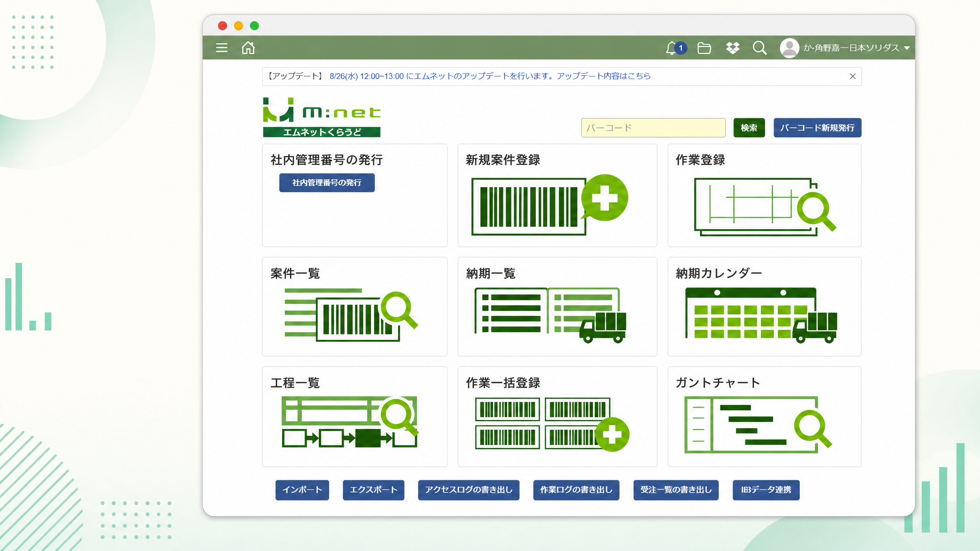Viewport: 980px width, 551px height.
Task: Open user name か·角野嘉一日本ソリダス
Action: (x=851, y=48)
